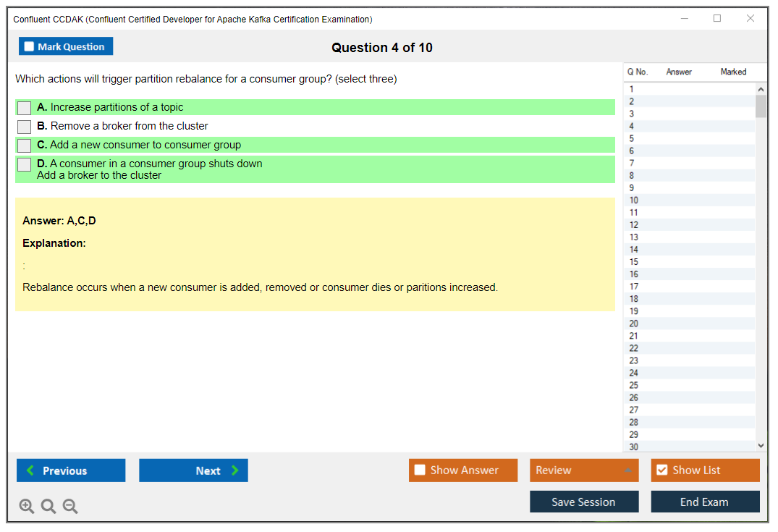Screen dimensions: 778x532
Task: Select question 10 in the list
Action: 634,200
